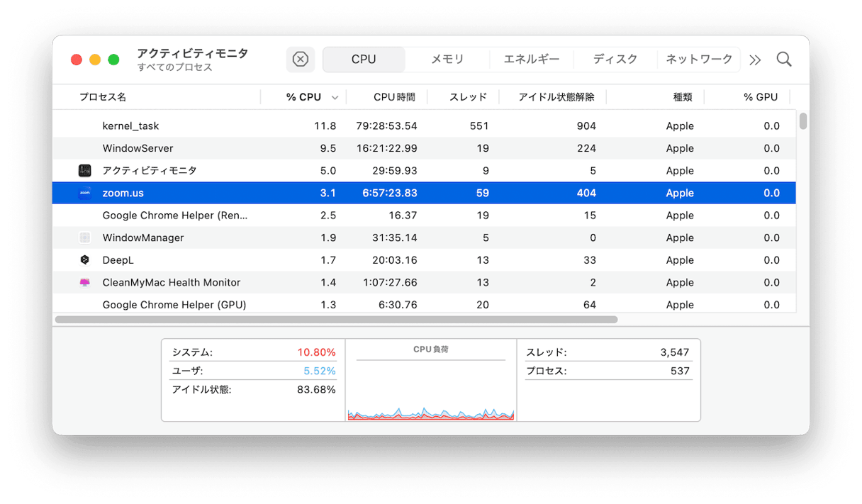Click the CPU負荷 graph

[x=431, y=381]
